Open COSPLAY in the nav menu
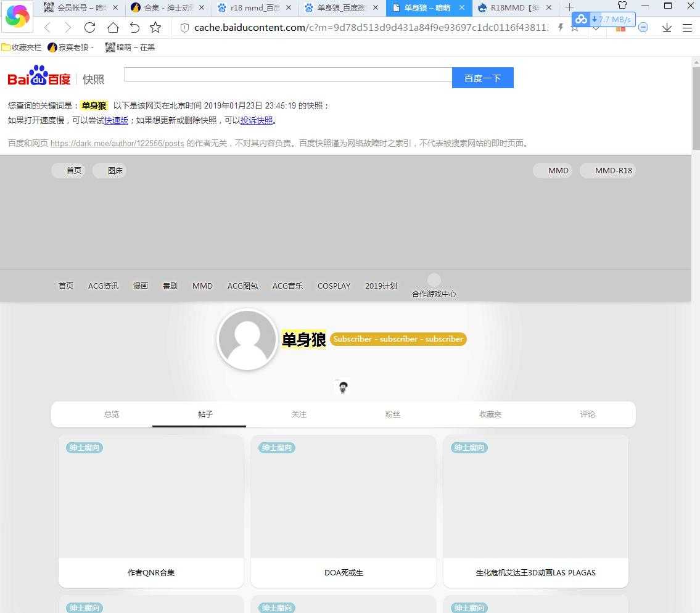Image resolution: width=700 pixels, height=613 pixels. [334, 286]
